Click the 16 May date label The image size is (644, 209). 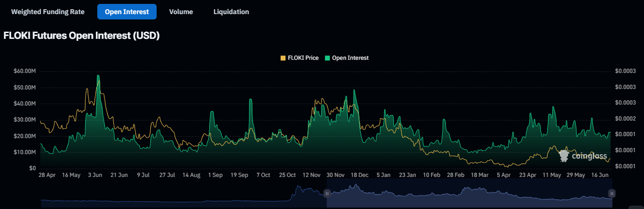coord(72,175)
